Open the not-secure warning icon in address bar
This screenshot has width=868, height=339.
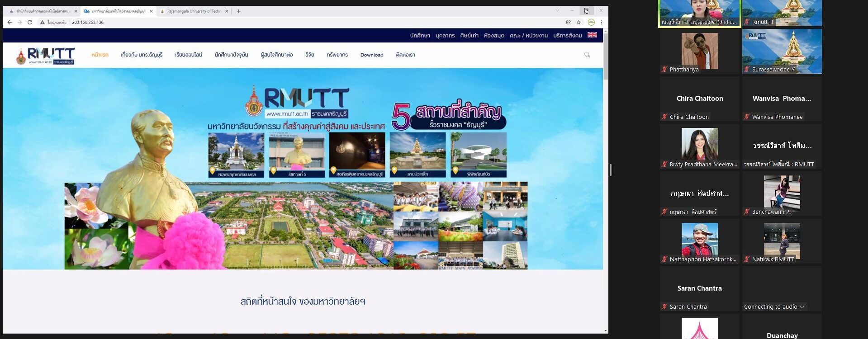tap(43, 22)
